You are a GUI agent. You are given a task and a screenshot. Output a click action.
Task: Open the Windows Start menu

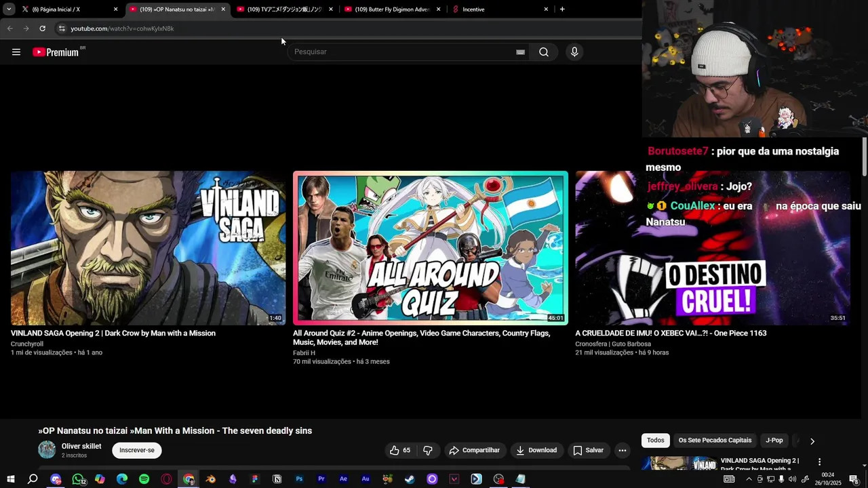[x=10, y=479]
